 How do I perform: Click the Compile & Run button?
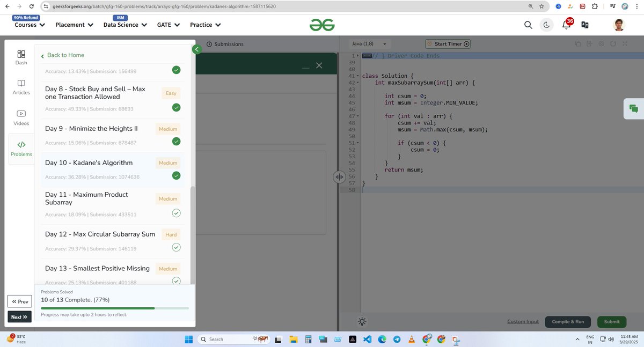(x=568, y=321)
